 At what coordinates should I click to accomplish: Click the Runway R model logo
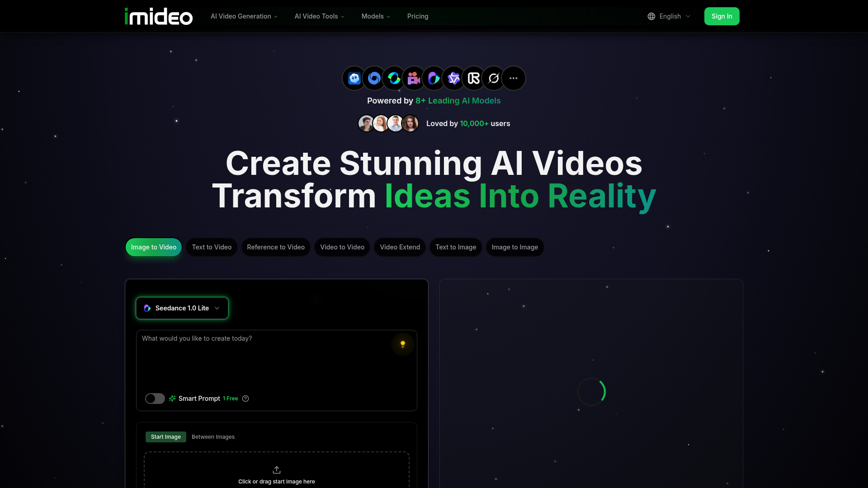click(x=473, y=79)
